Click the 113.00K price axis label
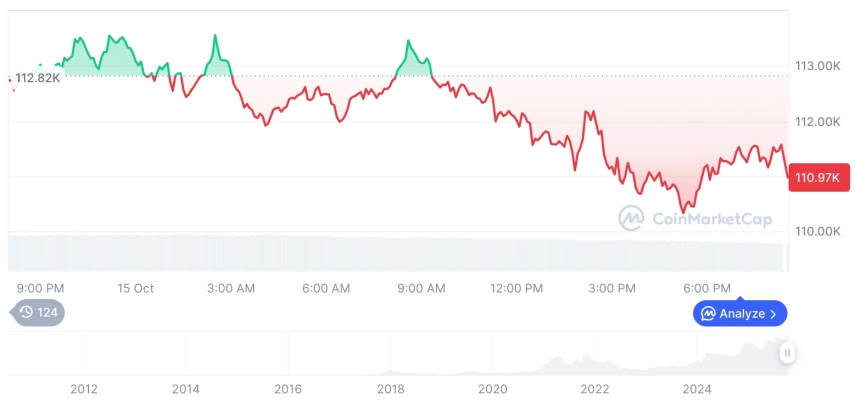The width and height of the screenshot is (860, 401). pyautogui.click(x=817, y=66)
